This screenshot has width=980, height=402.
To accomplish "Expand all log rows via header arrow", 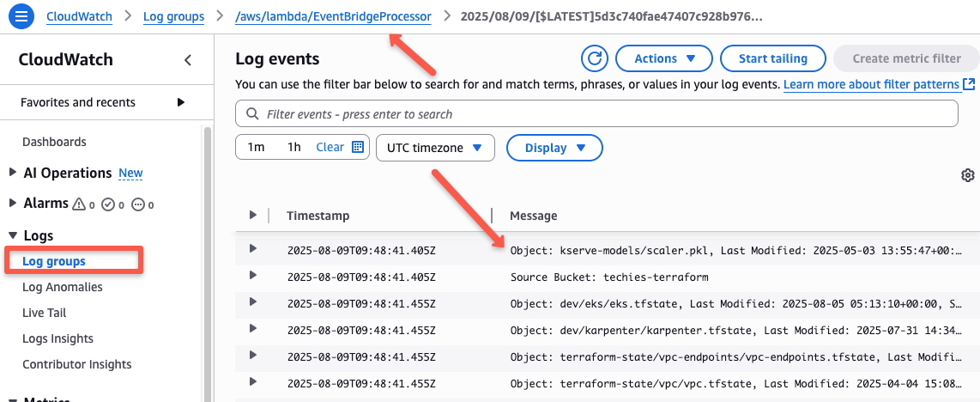I will (252, 215).
